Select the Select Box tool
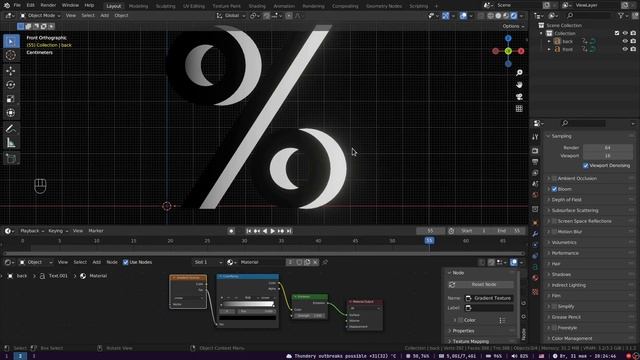640x360 pixels. pyautogui.click(x=11, y=41)
